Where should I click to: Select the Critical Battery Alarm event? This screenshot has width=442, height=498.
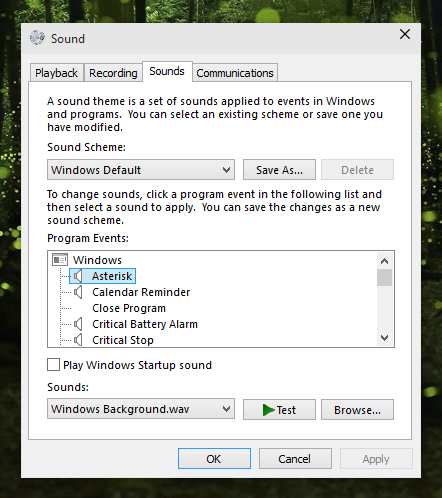[145, 324]
